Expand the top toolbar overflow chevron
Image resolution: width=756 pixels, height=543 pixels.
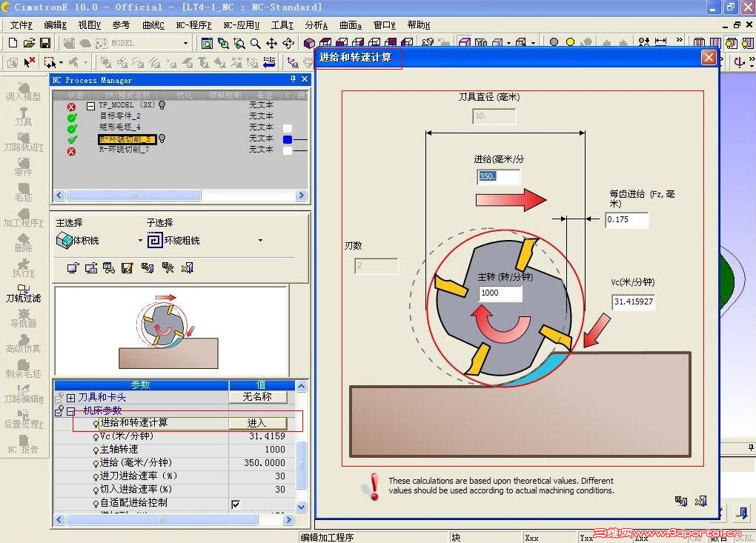[x=680, y=40]
